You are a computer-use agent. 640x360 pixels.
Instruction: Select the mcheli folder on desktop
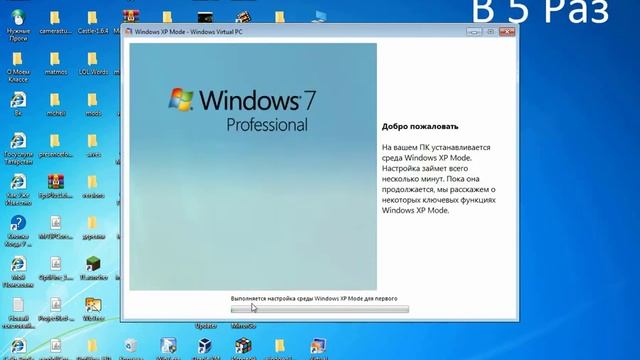click(x=56, y=104)
